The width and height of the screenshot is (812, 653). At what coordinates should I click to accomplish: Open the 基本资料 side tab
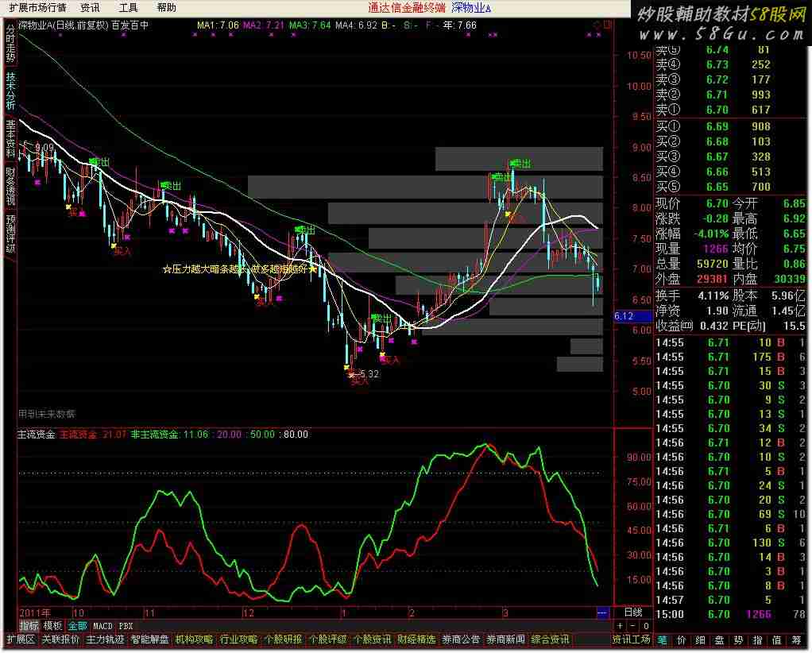coord(10,138)
